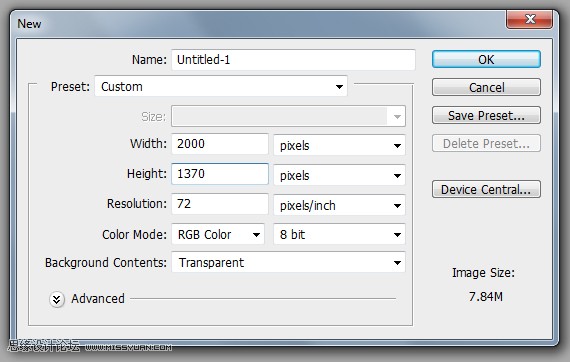570x362 pixels.
Task: Click the disabled Size dropdown arrow
Action: (x=397, y=117)
